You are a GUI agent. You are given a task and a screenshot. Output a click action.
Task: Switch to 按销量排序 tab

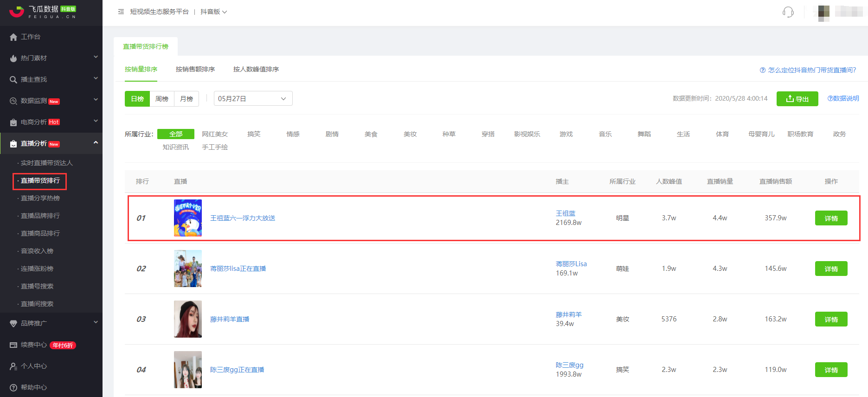pos(141,69)
